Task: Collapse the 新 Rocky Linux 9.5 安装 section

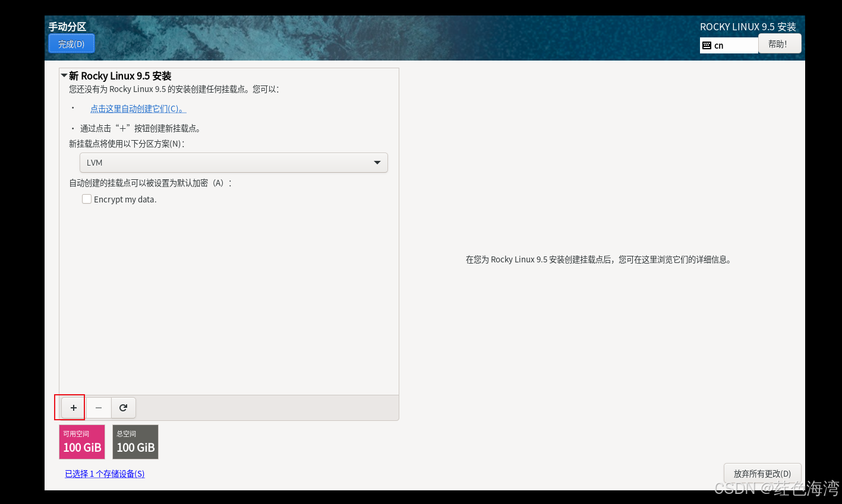Action: (x=64, y=75)
